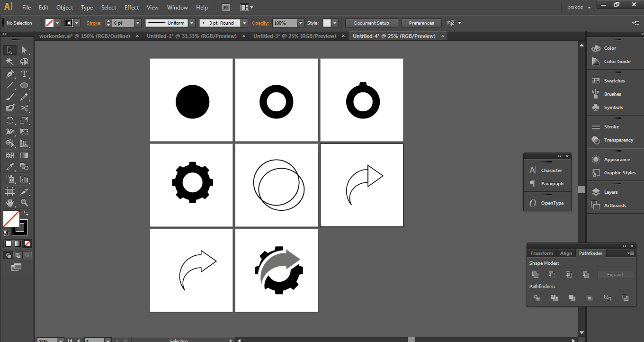Viewport: 644px width, 342px height.
Task: Swap fill and stroke colors
Action: 26,214
